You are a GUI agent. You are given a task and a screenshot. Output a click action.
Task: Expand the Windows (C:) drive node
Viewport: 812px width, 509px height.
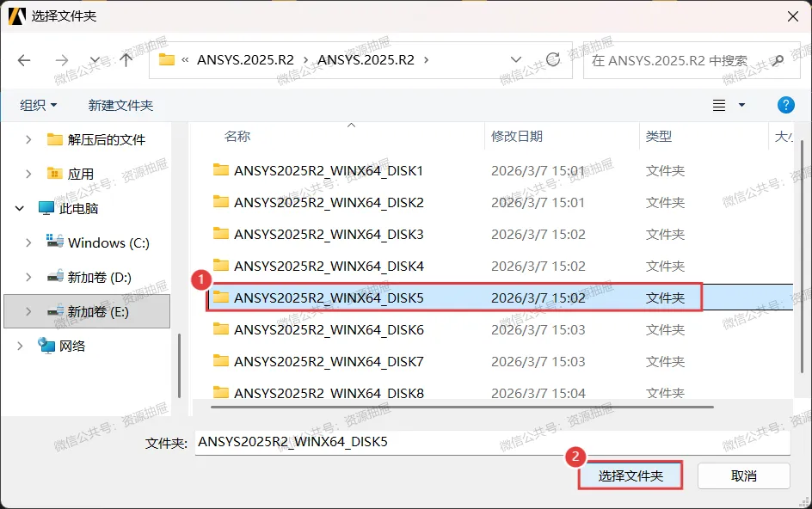28,242
